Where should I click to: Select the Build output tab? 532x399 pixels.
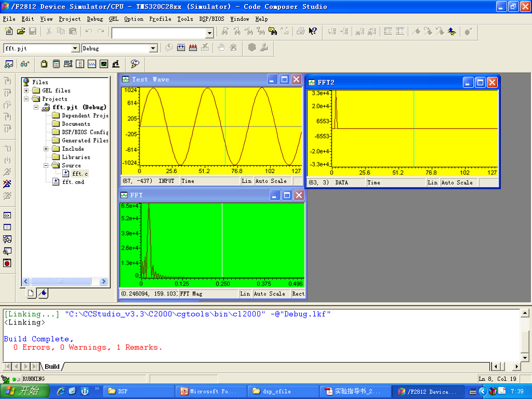coord(52,366)
